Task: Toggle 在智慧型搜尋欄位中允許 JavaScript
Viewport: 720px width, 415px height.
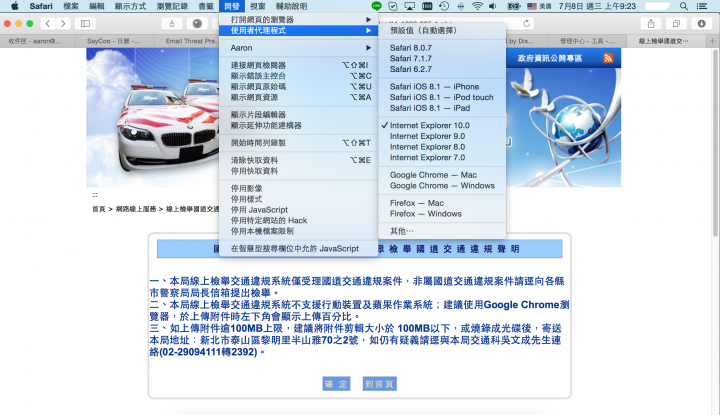Action: point(298,248)
